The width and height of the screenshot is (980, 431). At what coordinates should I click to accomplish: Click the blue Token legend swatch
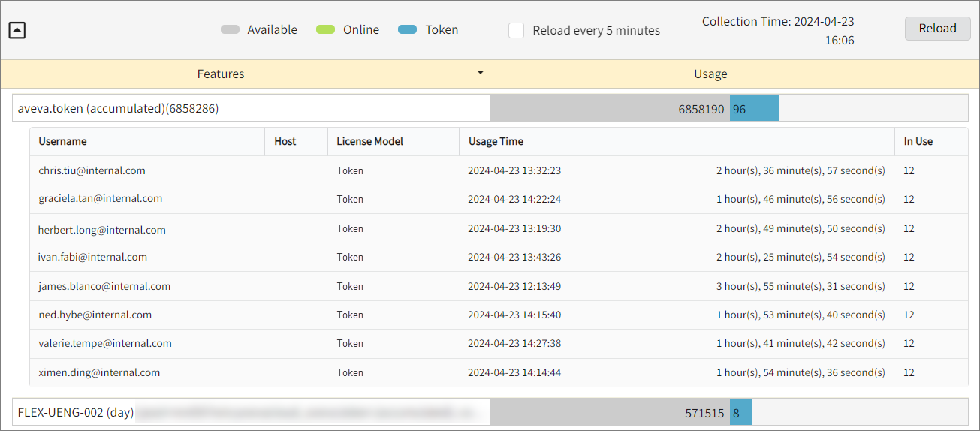(x=408, y=30)
